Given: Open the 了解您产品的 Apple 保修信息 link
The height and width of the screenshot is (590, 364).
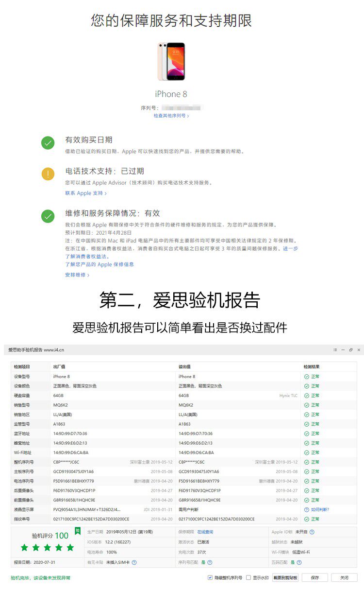Looking at the screenshot, I should (99, 264).
